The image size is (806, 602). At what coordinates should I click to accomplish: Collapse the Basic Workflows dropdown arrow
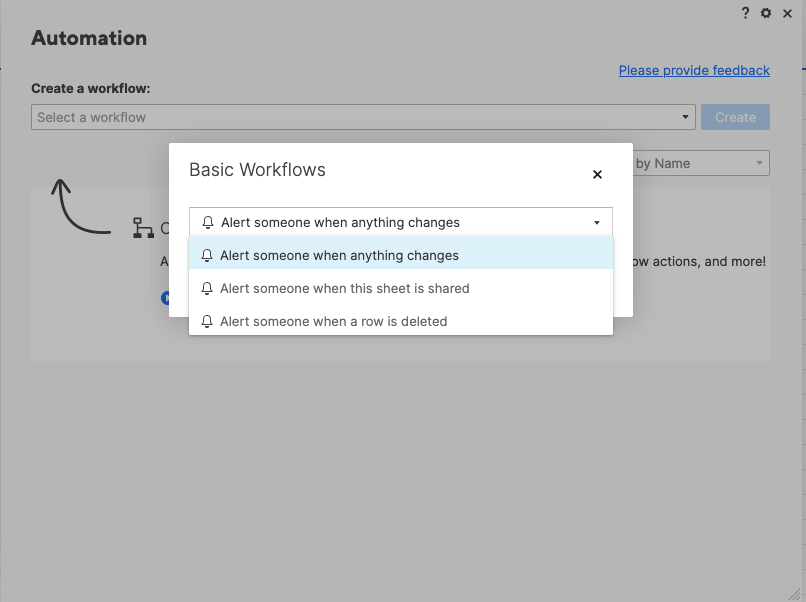[597, 222]
